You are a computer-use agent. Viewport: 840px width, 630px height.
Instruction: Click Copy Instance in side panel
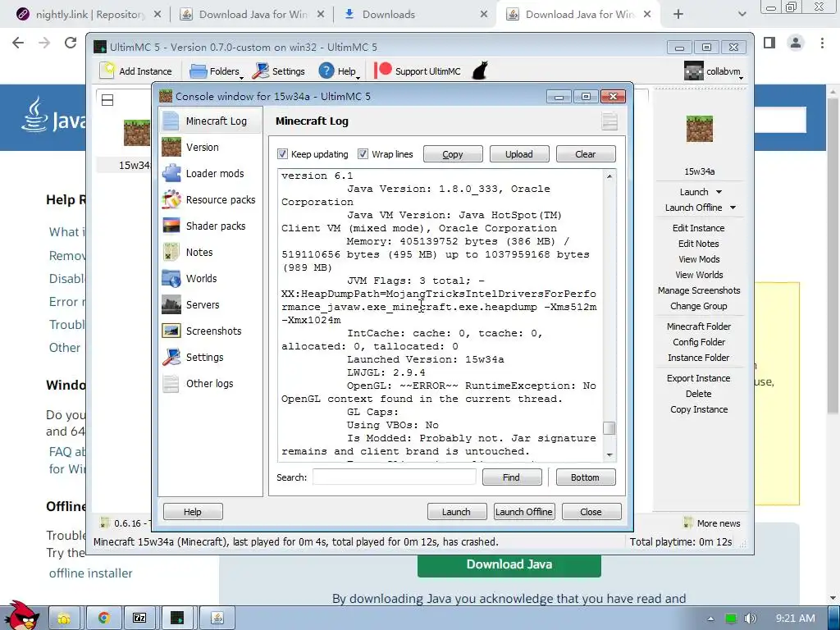pyautogui.click(x=699, y=409)
